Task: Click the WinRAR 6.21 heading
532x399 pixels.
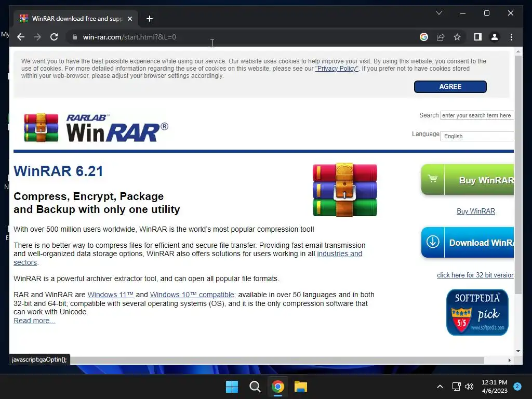Action: pos(58,171)
